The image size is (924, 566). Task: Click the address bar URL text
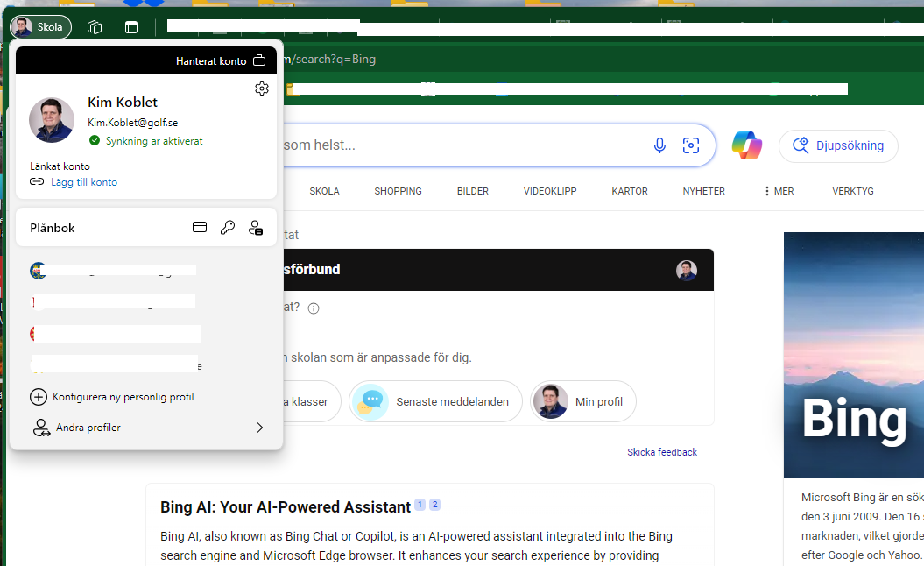pyautogui.click(x=329, y=59)
